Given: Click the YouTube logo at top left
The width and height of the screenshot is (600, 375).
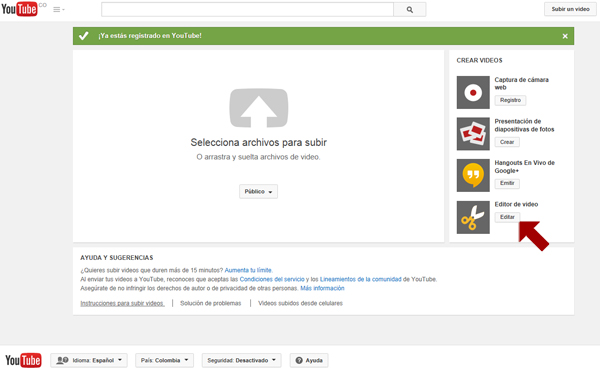Looking at the screenshot, I should [x=20, y=9].
